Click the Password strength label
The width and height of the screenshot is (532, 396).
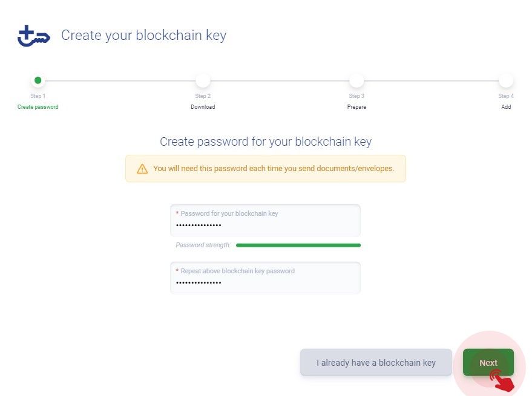coord(203,245)
